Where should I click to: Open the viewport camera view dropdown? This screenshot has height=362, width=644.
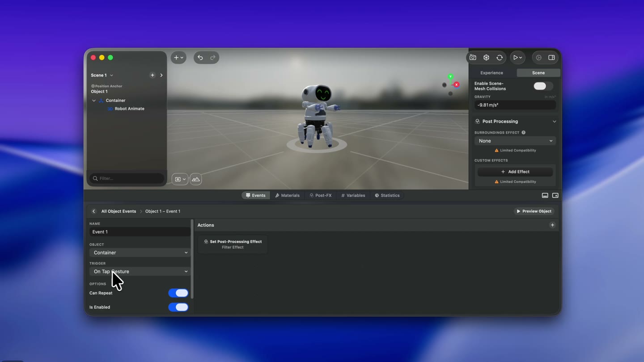point(180,179)
